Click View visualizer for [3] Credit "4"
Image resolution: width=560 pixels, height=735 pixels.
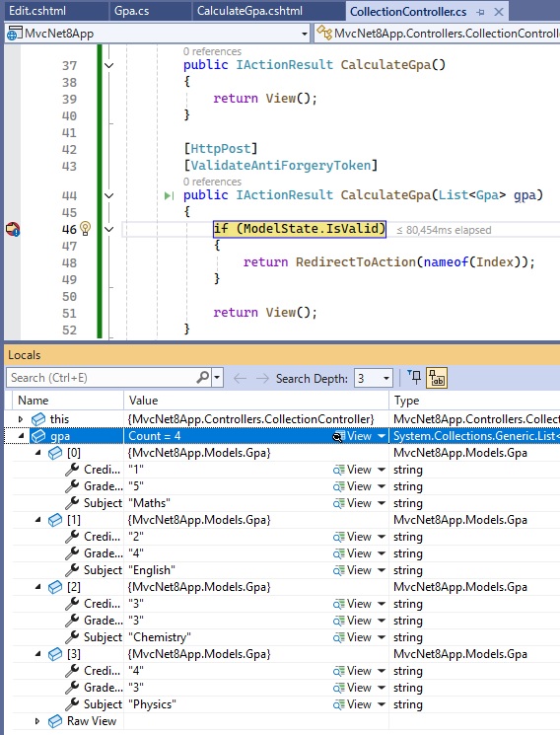pos(352,671)
